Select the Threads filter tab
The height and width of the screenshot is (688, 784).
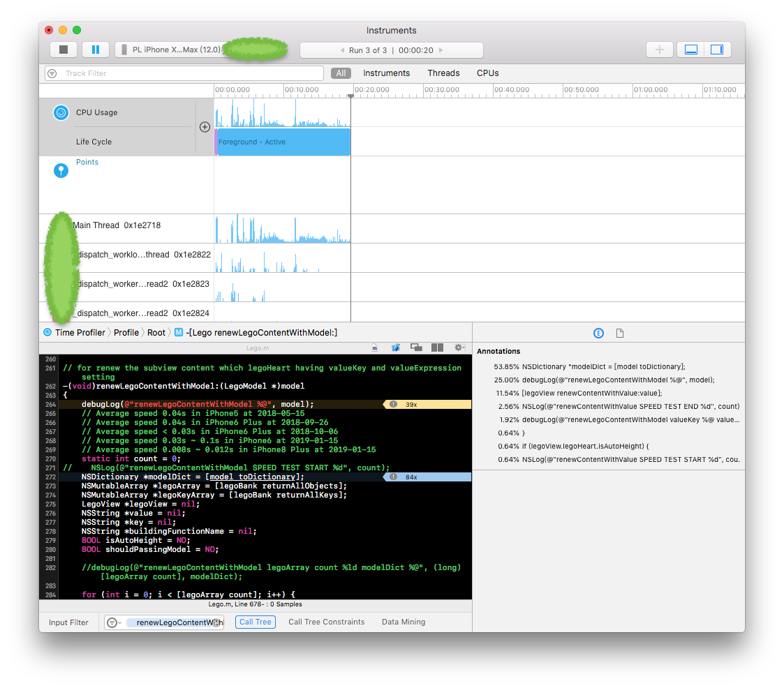[443, 73]
